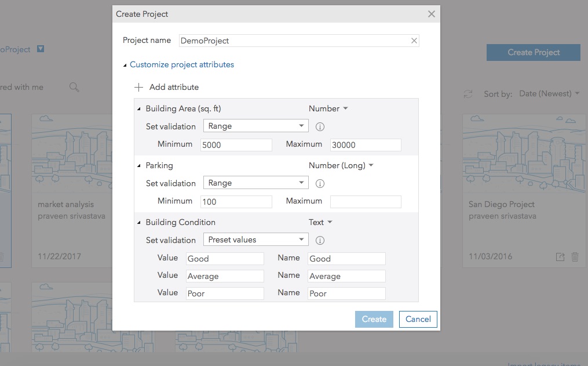588x366 pixels.
Task: Click the Parking Maximum input field
Action: (x=366, y=202)
